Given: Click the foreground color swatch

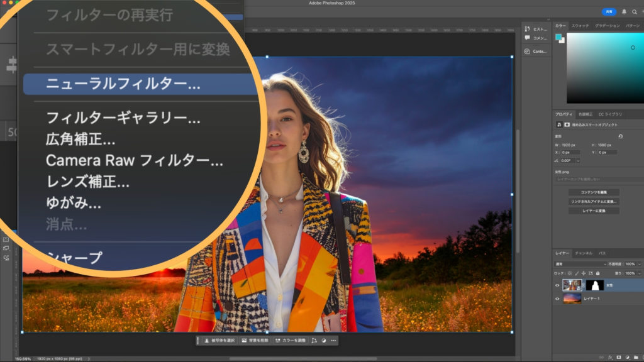Looking at the screenshot, I should tap(558, 37).
